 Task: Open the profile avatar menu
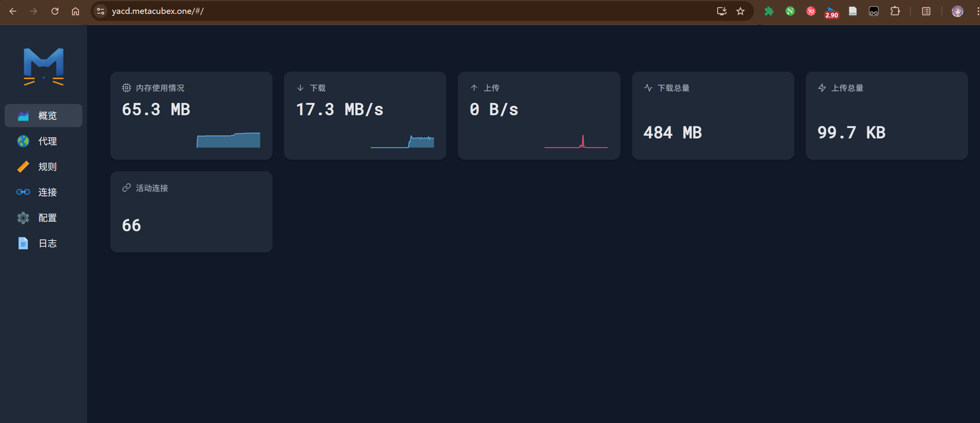tap(958, 11)
